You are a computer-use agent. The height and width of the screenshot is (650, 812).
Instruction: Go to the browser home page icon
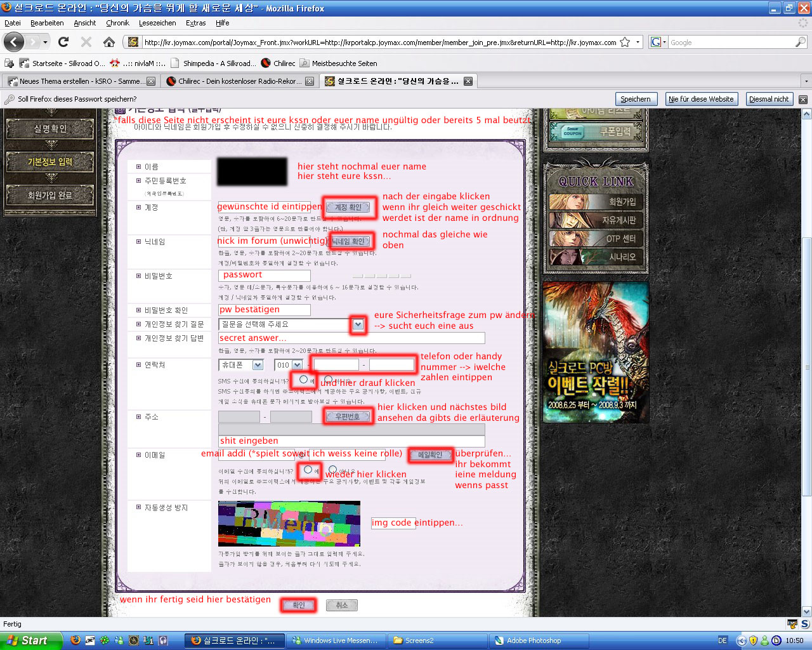click(109, 42)
